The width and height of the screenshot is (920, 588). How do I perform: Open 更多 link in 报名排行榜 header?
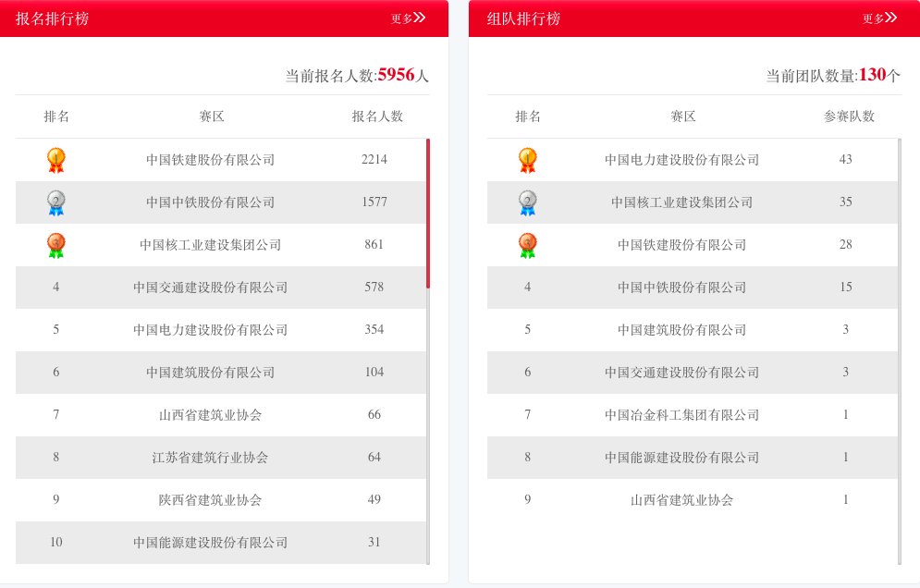point(408,18)
